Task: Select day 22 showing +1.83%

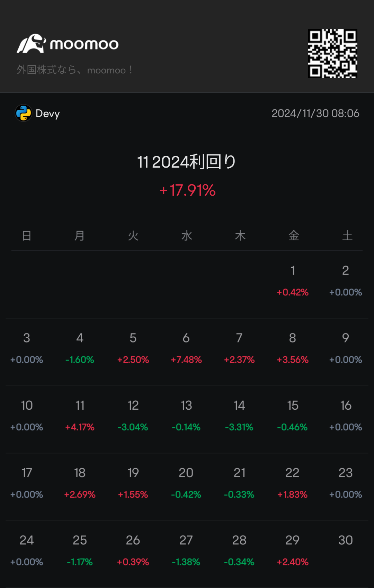Action: [x=293, y=483]
